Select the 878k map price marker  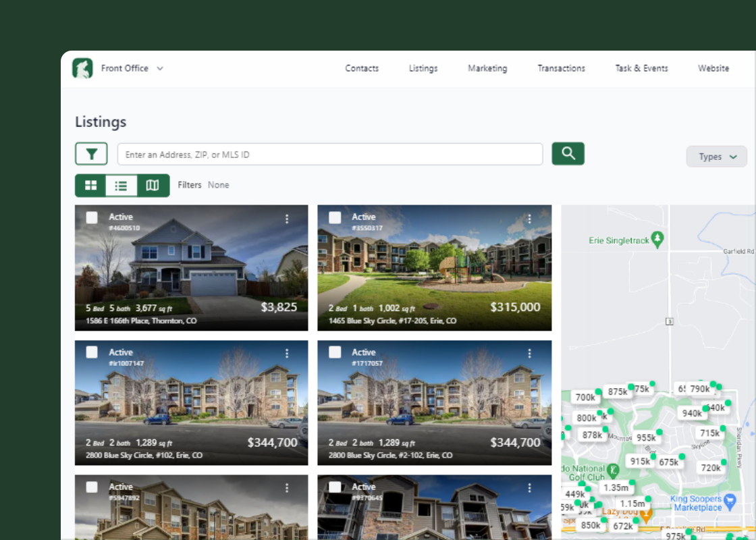click(x=592, y=435)
